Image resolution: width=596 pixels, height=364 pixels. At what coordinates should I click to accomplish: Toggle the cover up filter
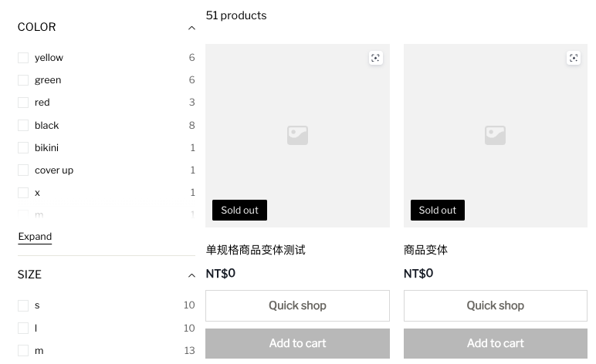click(23, 170)
